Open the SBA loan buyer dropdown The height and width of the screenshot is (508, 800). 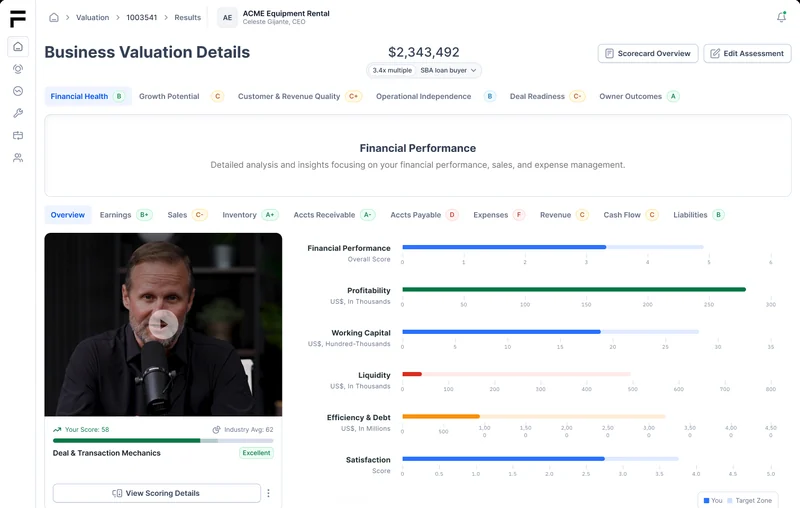448,70
